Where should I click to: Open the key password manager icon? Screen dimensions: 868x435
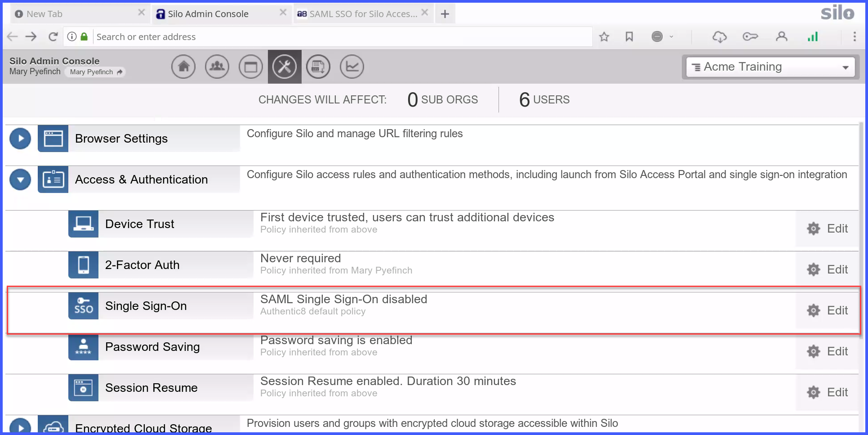click(x=750, y=37)
